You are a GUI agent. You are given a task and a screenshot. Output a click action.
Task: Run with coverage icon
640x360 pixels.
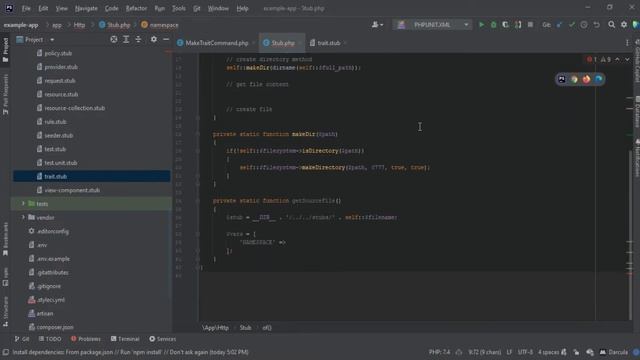(505, 25)
